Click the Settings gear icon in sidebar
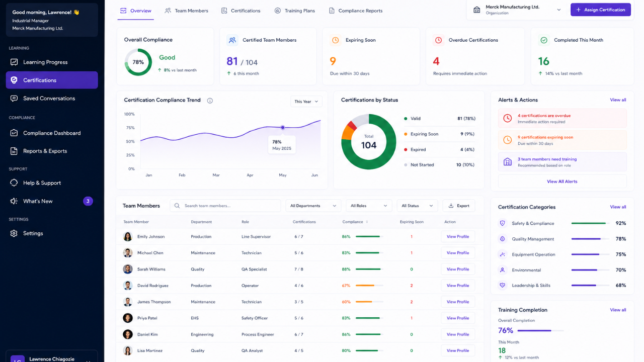Screen dimensions: 644x362 click(x=14, y=233)
